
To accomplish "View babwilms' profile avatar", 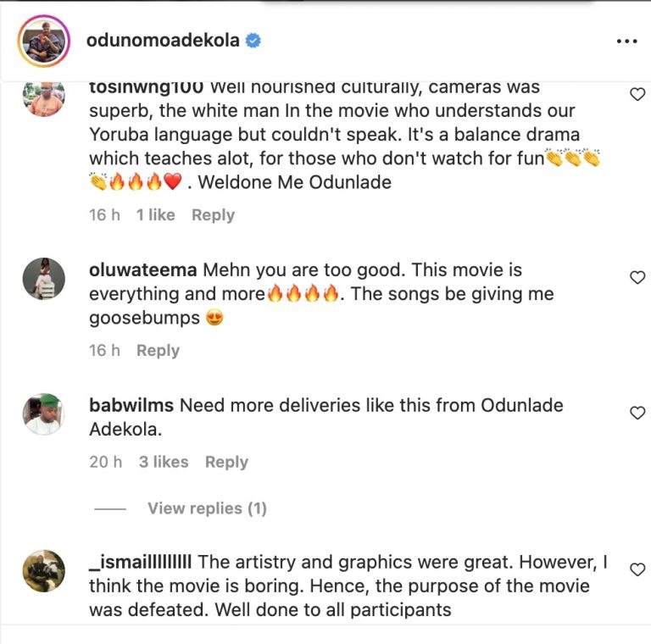I will pos(43,414).
